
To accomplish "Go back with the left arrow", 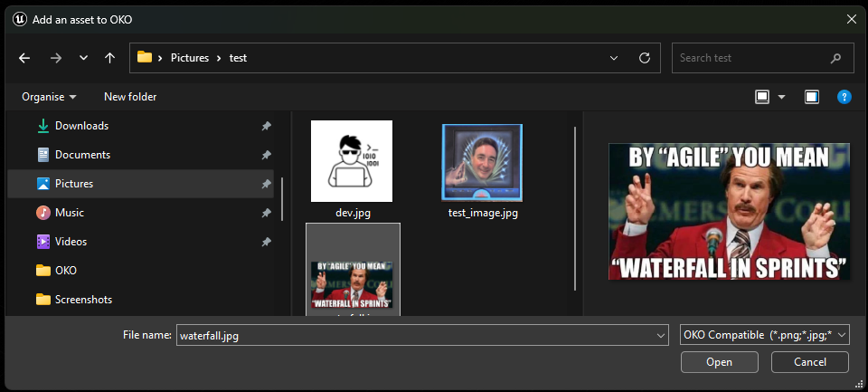I will [x=24, y=58].
